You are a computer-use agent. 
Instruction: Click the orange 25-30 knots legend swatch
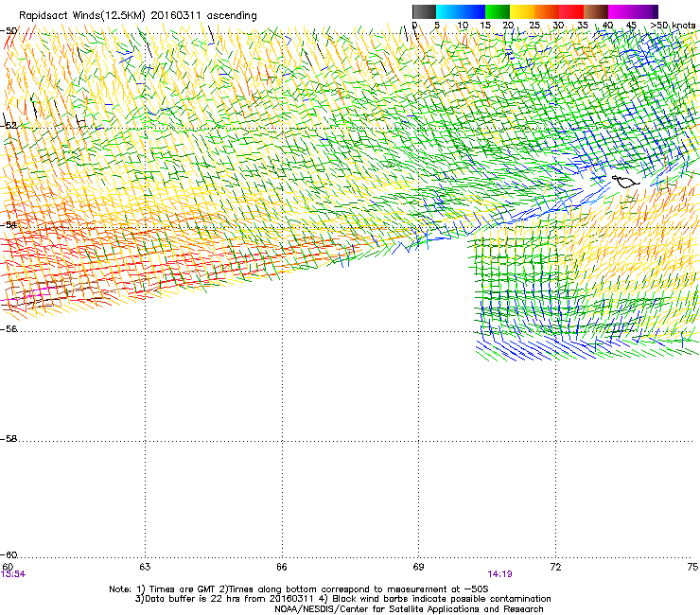[547, 11]
